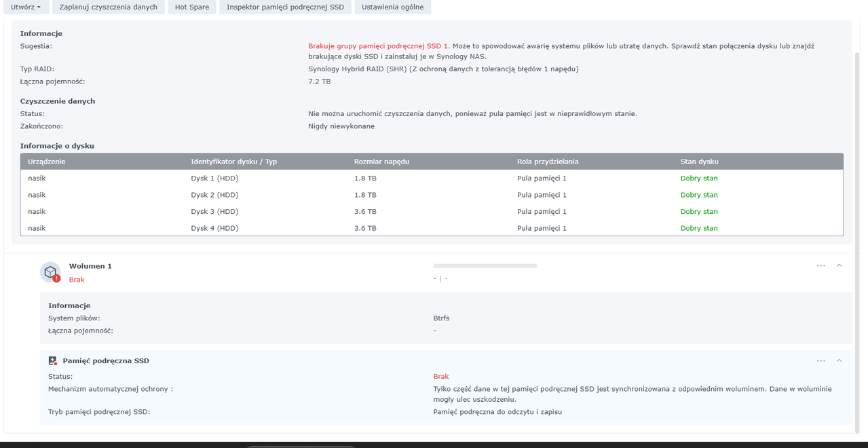Click the red Brak status in SSD cache
The image size is (868, 448).
click(x=441, y=377)
